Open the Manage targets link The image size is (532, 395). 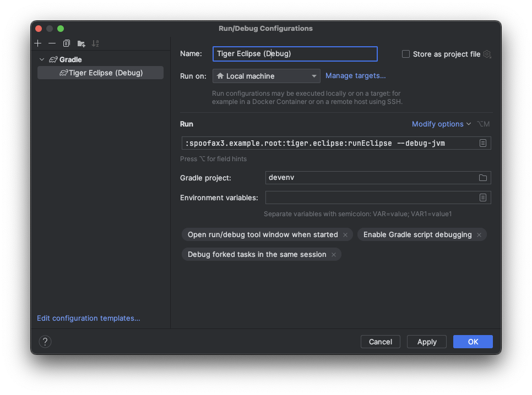coord(355,75)
